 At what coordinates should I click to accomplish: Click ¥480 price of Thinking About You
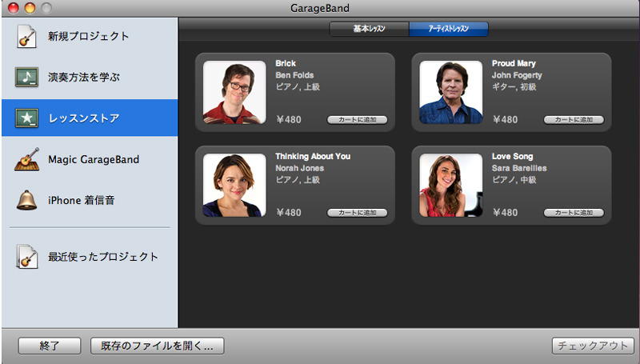[x=289, y=213]
